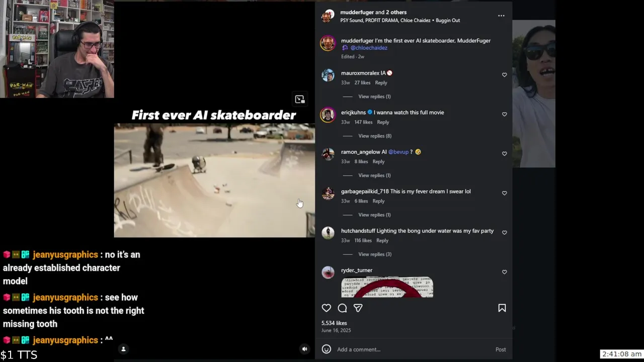The width and height of the screenshot is (644, 362).
Task: Click the tagged people icon on video
Action: click(x=123, y=349)
